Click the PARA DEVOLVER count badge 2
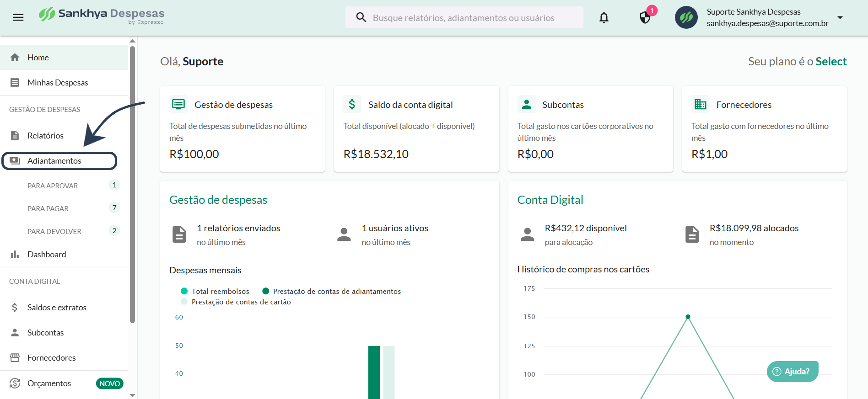 click(x=114, y=231)
